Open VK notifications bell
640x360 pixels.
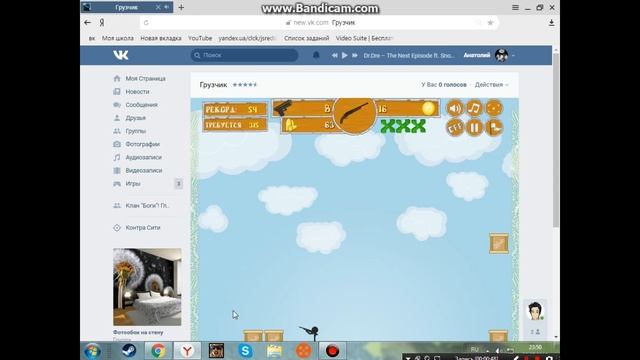click(x=316, y=55)
